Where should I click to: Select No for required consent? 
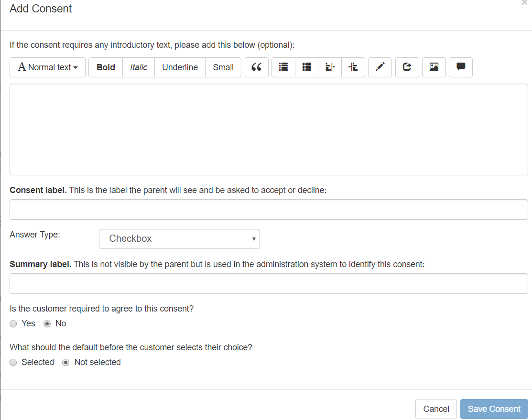pos(47,324)
